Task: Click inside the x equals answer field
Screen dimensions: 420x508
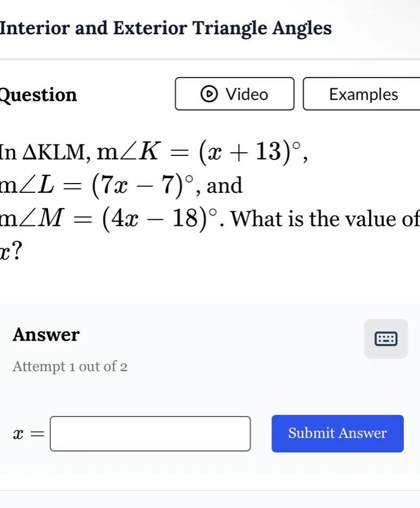Action: [x=150, y=433]
